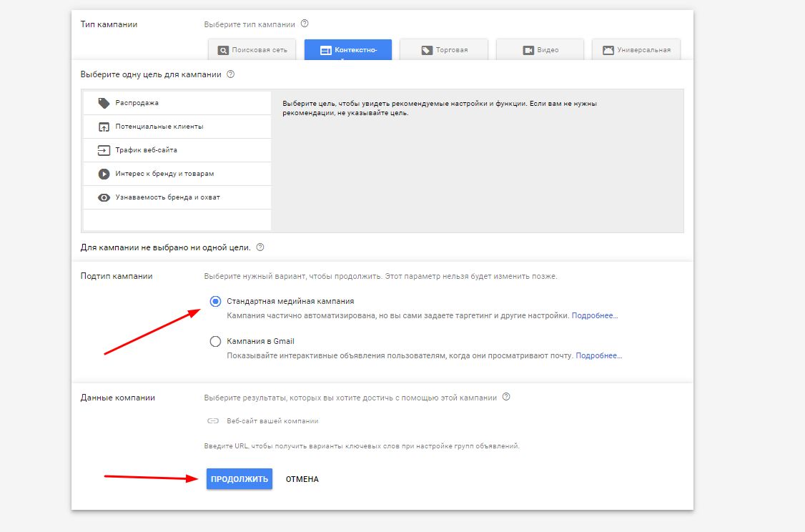The width and height of the screenshot is (805, 532).
Task: Click the eye icon for Узнаваемость бренда
Action: (x=104, y=197)
